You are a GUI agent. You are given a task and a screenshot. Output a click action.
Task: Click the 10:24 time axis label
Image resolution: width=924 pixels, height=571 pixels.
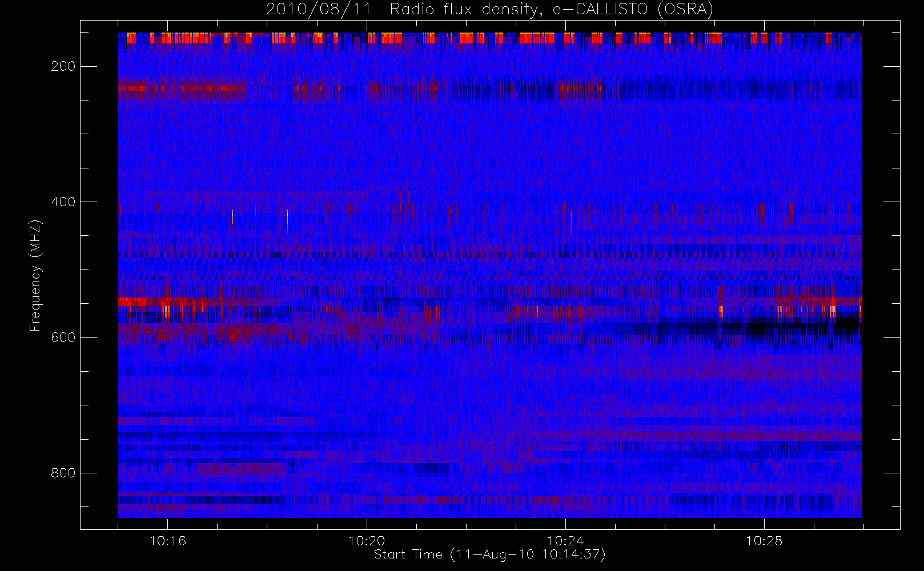(565, 541)
